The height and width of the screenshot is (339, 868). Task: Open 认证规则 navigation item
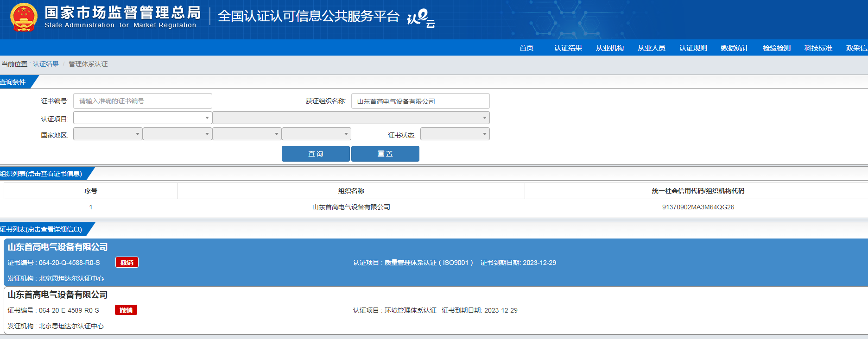(693, 48)
